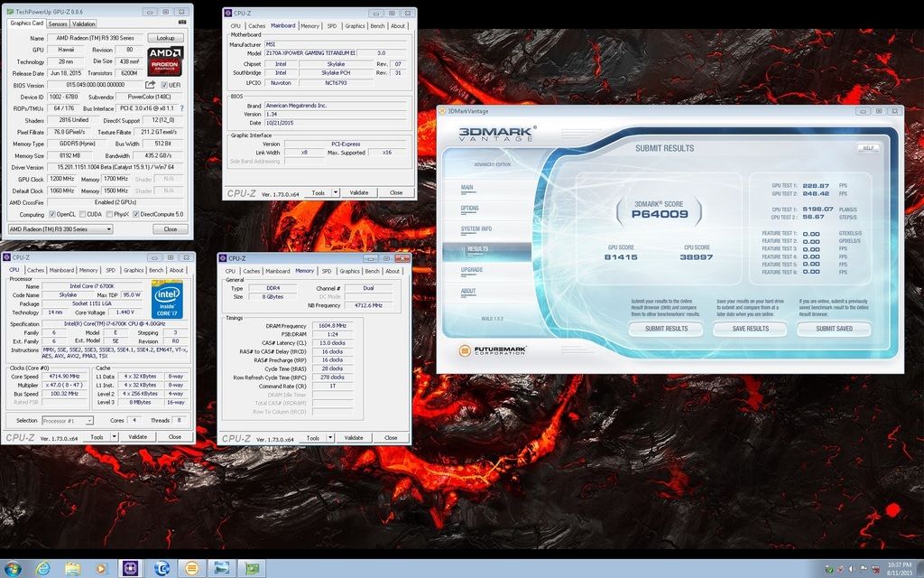Click the 3DMark Vantage title bar icon

click(442, 111)
